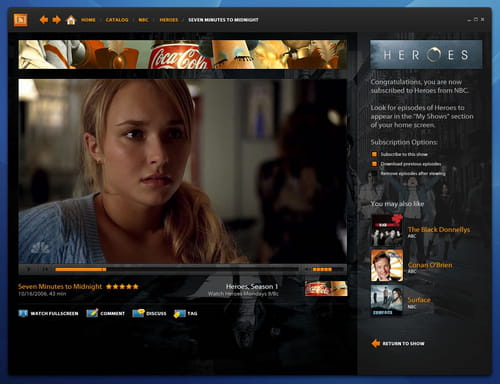
Task: Go forward with the right arrow icon
Action: (x=57, y=20)
